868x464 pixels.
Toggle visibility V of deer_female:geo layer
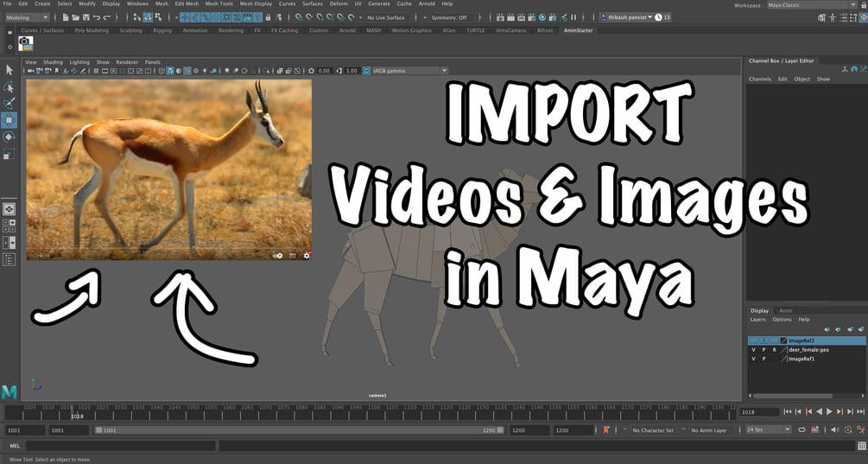pyautogui.click(x=753, y=350)
